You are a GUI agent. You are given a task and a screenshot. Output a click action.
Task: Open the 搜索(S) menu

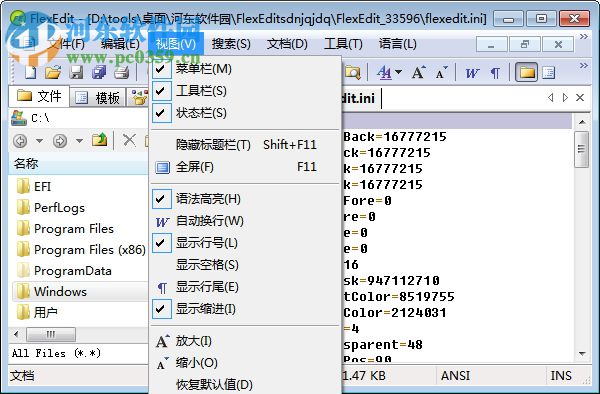click(231, 44)
